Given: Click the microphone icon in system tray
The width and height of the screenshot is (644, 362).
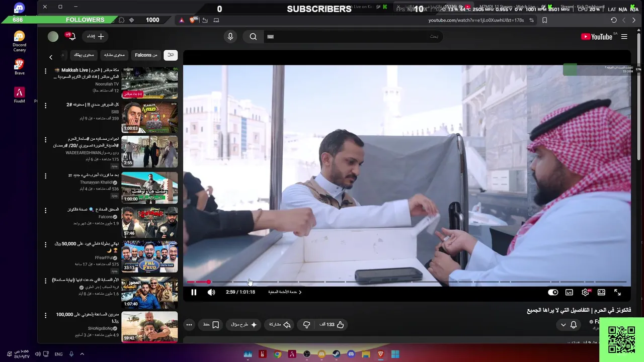Looking at the screenshot, I should (x=71, y=354).
